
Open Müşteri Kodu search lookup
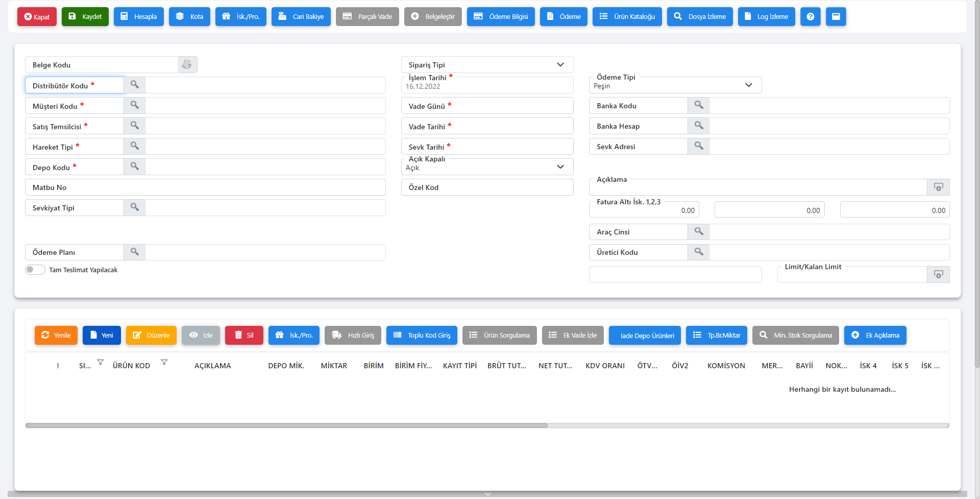coord(134,105)
